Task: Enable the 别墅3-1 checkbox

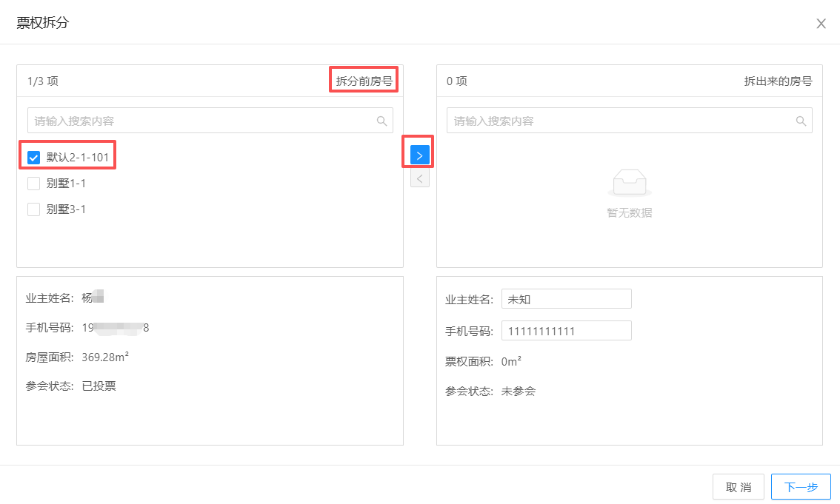Action: pos(33,209)
